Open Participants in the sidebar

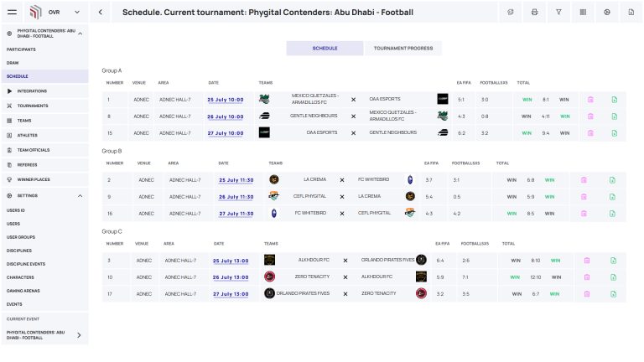pyautogui.click(x=21, y=49)
